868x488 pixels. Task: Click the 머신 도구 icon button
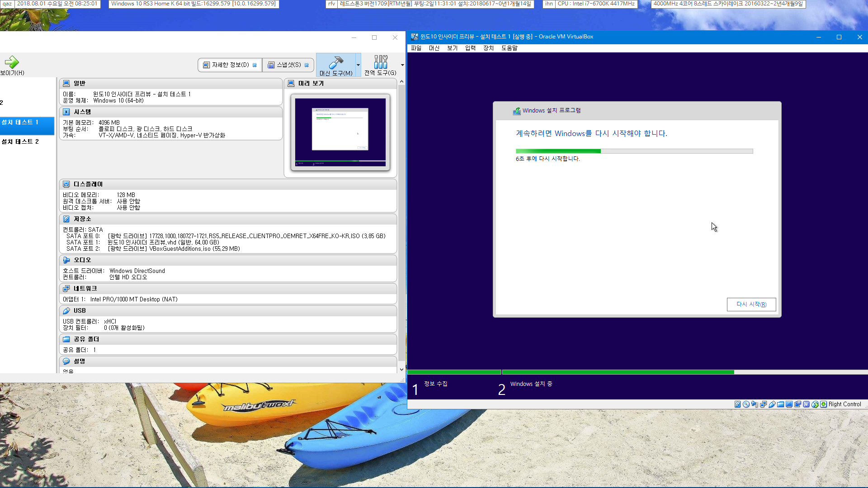(335, 64)
